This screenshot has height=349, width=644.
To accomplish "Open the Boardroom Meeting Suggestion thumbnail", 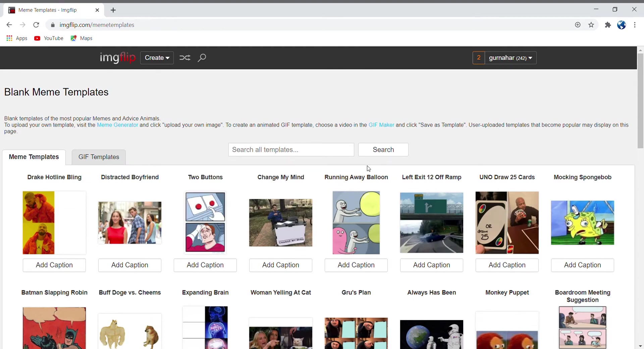I will click(x=583, y=328).
